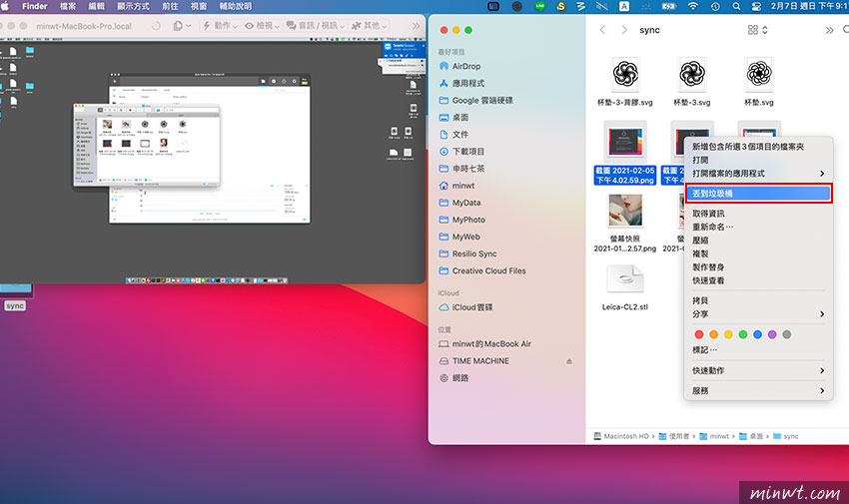Click LINE icon in menu bar
The height and width of the screenshot is (504, 849).
[539, 7]
